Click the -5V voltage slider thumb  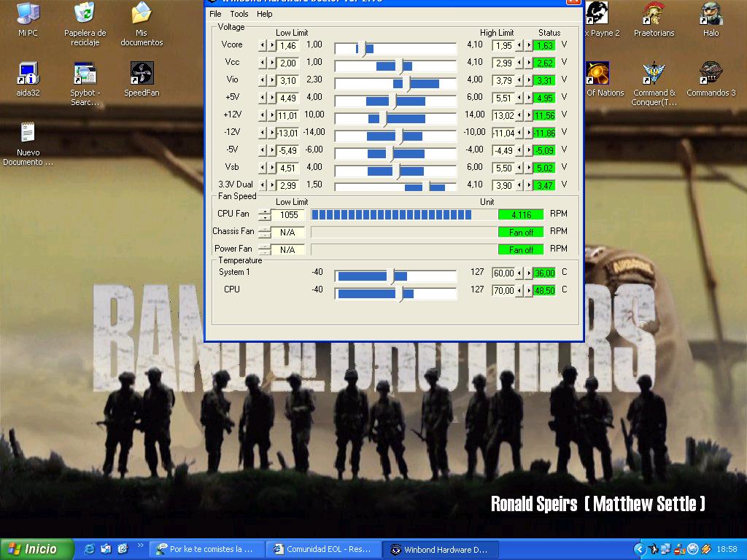[390, 154]
